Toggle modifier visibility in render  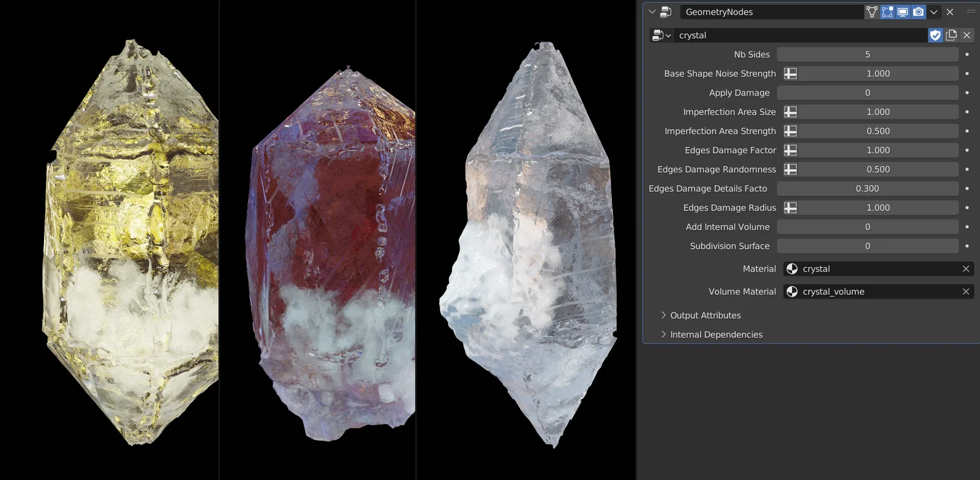[918, 12]
